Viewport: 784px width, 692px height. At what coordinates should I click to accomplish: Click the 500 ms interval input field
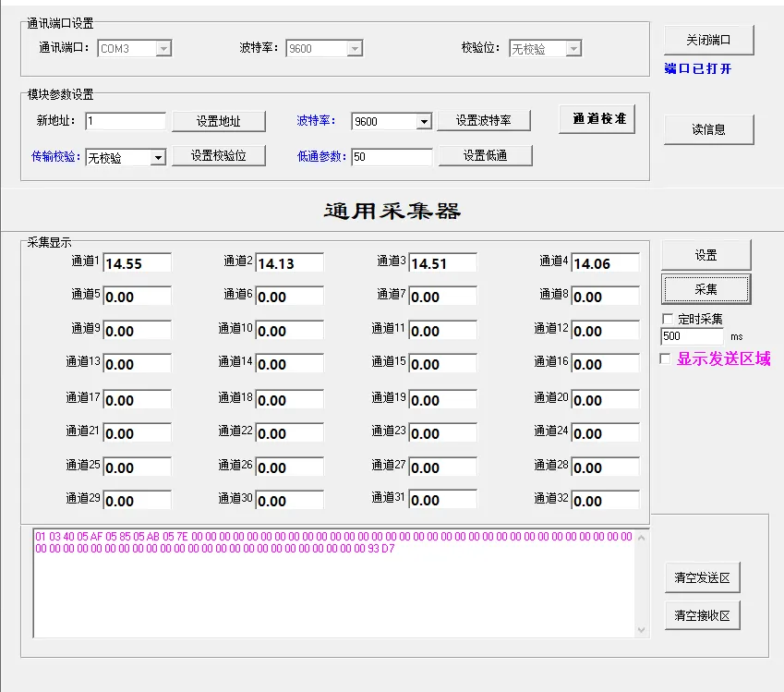[x=693, y=336]
